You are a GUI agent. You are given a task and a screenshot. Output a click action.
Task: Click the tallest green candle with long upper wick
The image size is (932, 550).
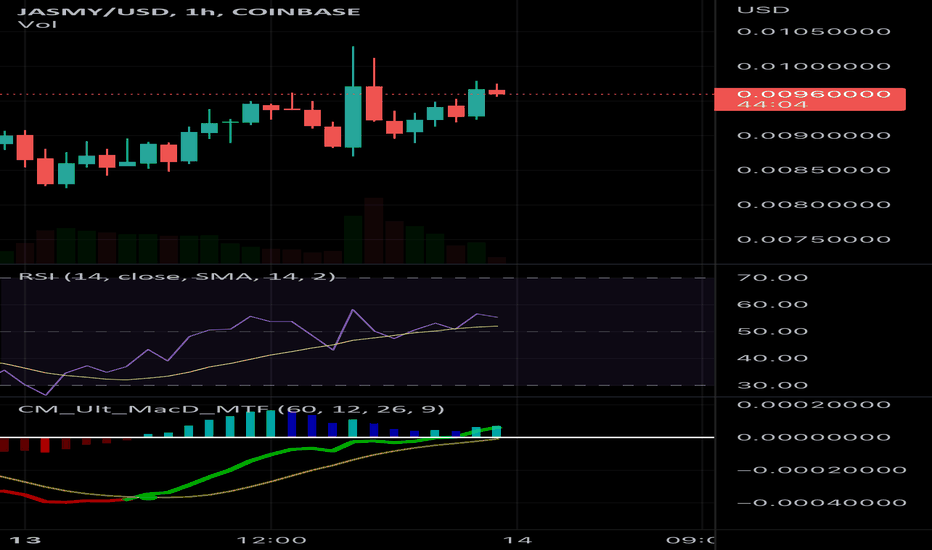[353, 101]
